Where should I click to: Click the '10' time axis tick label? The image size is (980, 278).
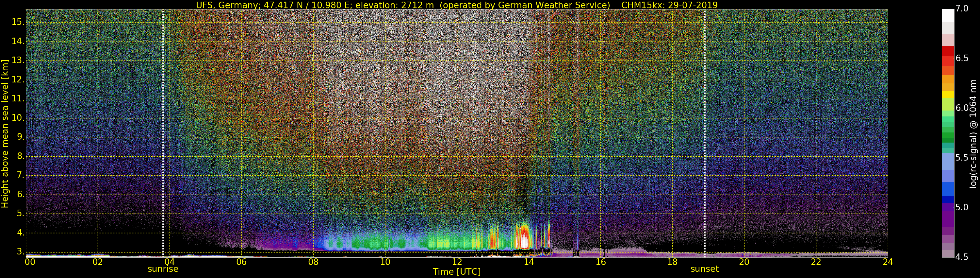tap(385, 262)
